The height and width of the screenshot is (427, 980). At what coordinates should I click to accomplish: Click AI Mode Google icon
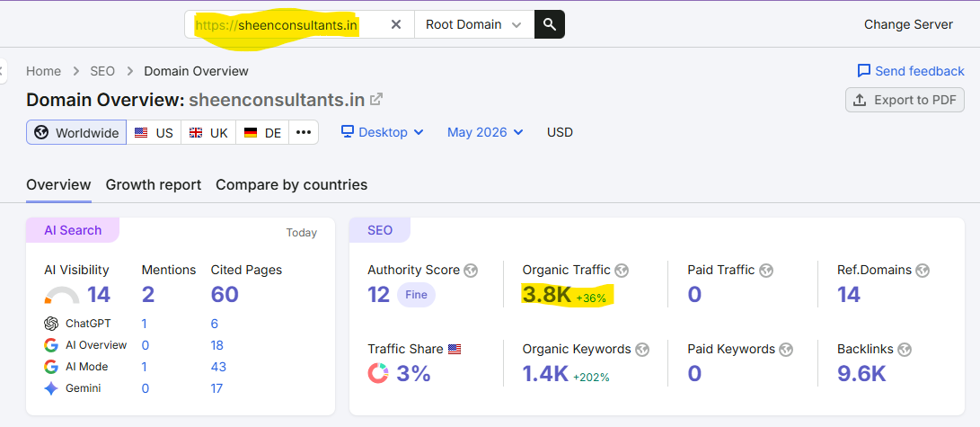point(51,367)
